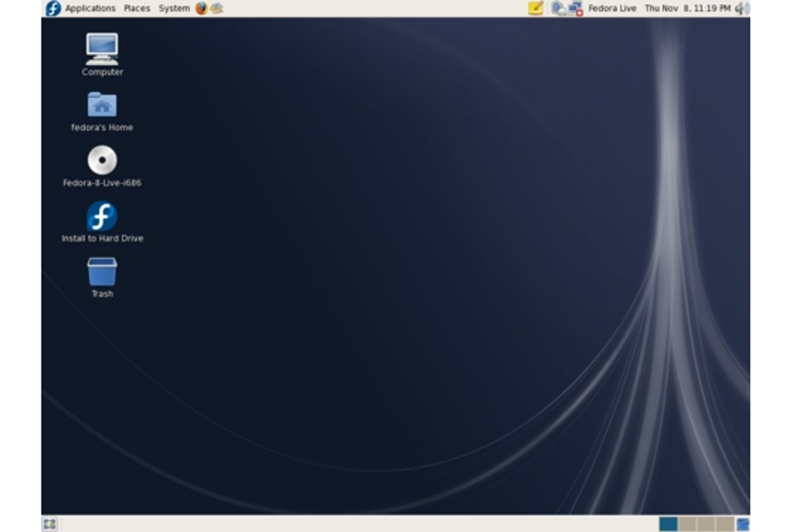794x532 pixels.
Task: Select the active first workspace
Action: (x=669, y=524)
